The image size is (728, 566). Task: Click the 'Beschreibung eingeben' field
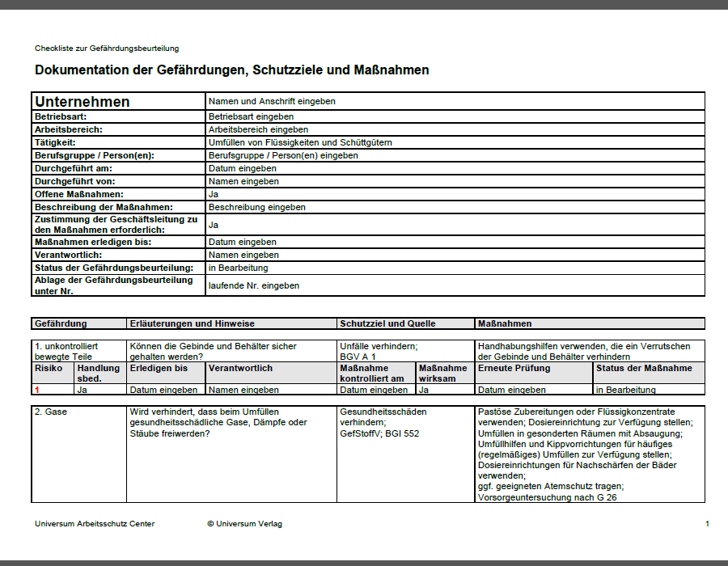455,207
